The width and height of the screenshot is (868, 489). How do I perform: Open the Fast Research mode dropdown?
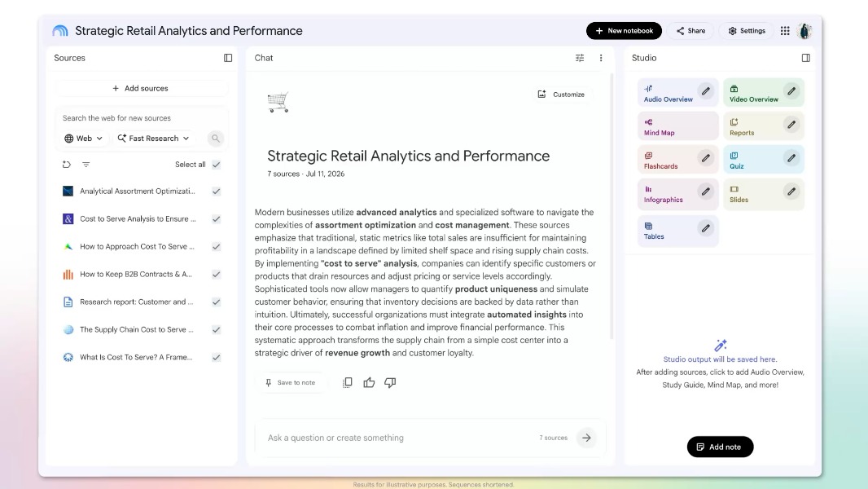tap(153, 139)
